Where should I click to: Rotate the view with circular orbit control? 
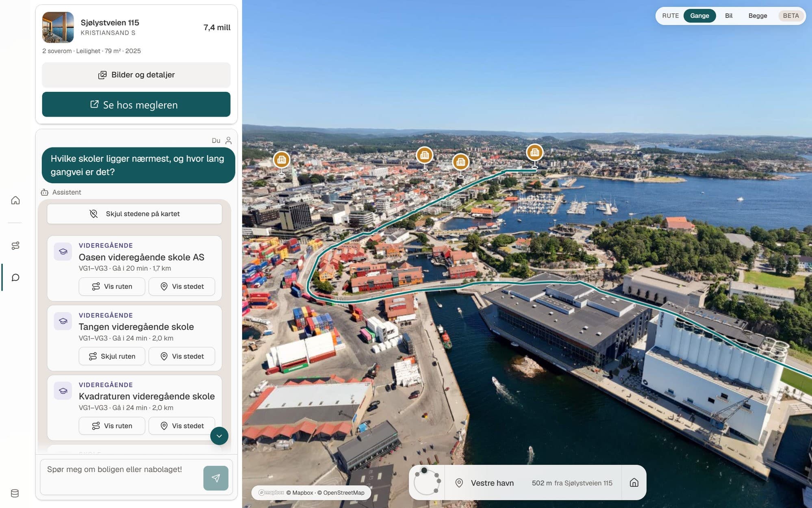tap(427, 482)
